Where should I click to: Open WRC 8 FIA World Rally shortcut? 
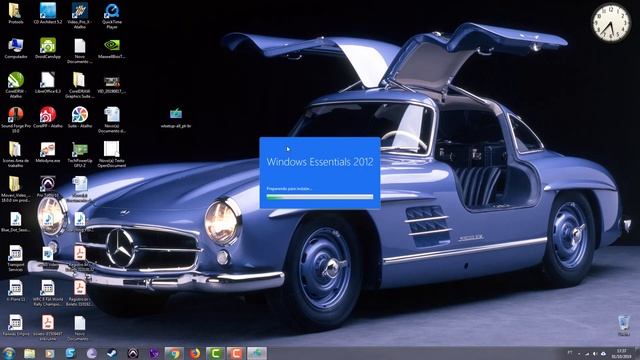48,293
